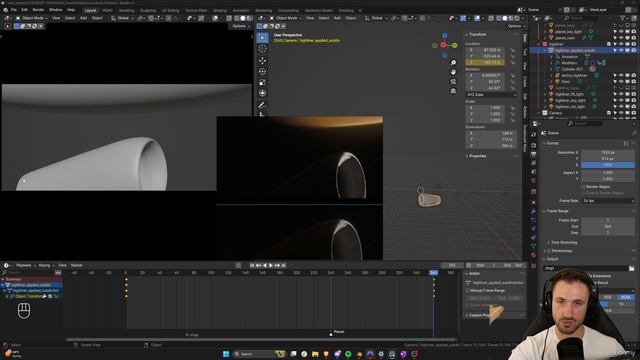This screenshot has height=360, width=640.
Task: Open the XYZ Euler rotation mode dropdown
Action: 491,95
